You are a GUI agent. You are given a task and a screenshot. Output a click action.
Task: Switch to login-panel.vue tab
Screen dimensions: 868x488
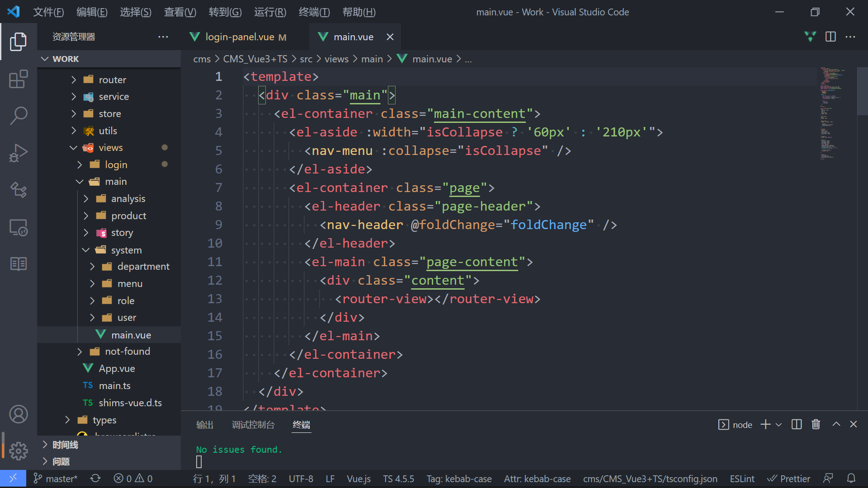[240, 37]
